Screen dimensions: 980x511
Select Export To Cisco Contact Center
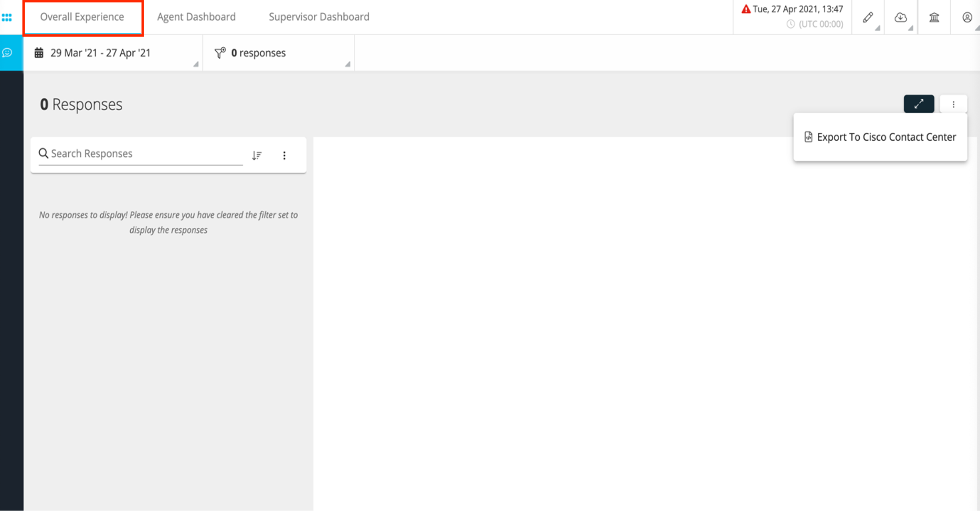(x=880, y=137)
